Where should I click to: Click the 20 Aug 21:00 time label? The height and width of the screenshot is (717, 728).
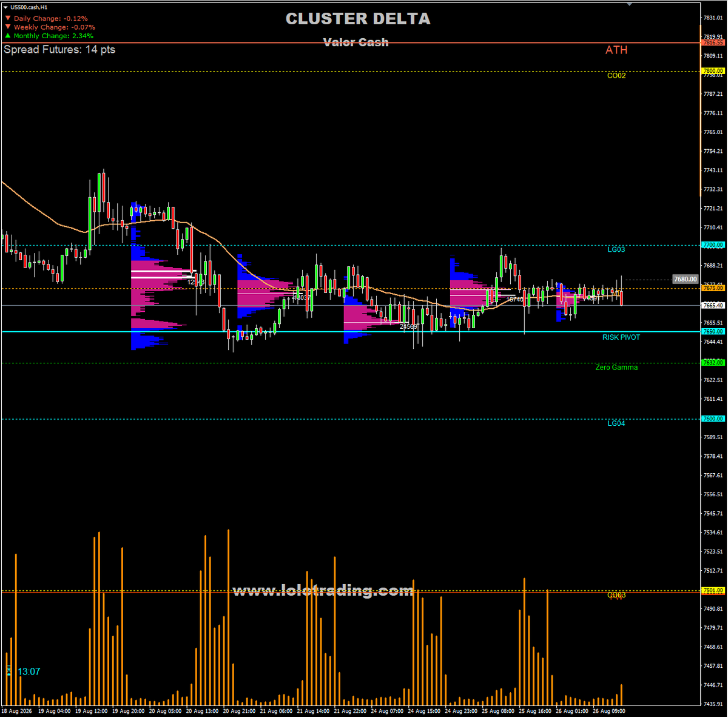point(240,711)
